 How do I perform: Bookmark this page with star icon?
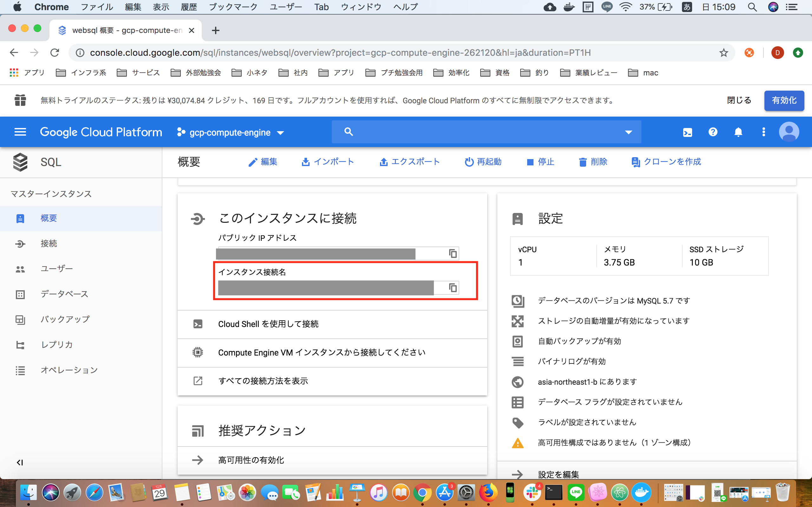tap(724, 53)
